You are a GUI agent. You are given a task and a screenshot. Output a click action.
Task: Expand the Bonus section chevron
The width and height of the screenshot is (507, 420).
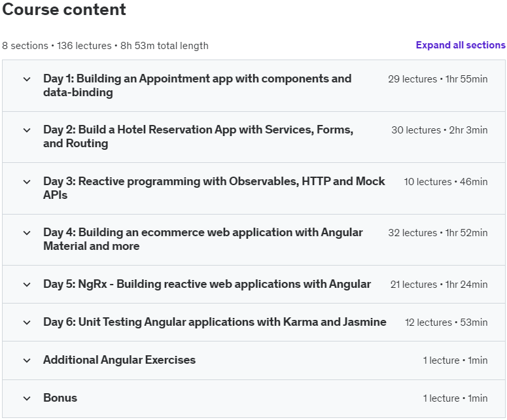click(27, 398)
